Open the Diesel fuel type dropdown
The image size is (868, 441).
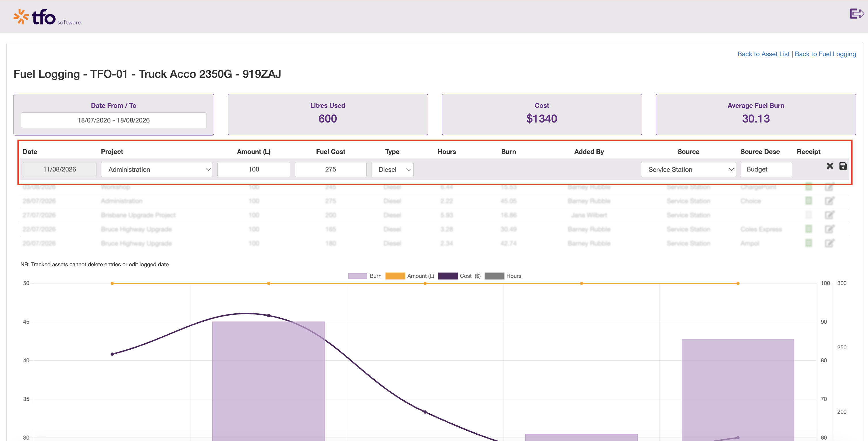392,169
